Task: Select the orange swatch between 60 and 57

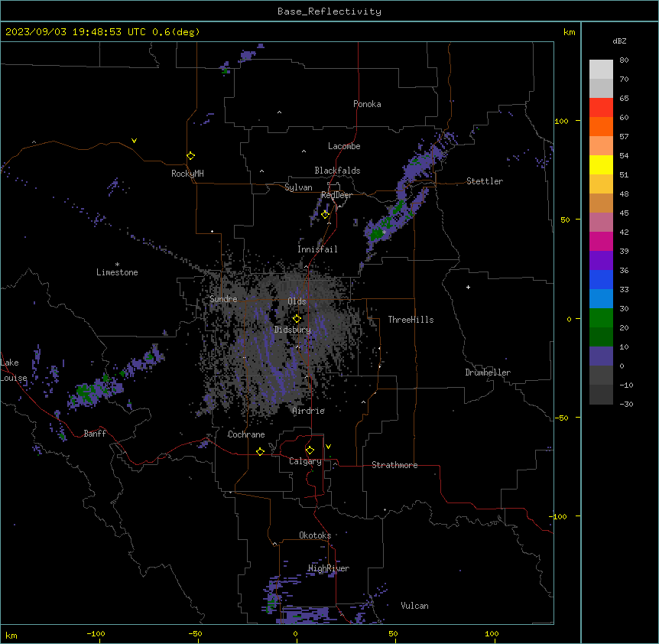Action: point(601,126)
